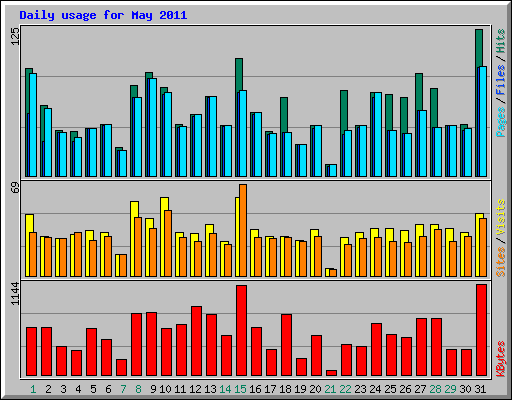Select the tallest green Hits bar for day 31

(x=479, y=48)
